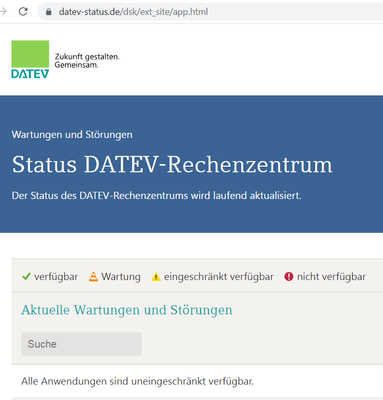Click the lock icon in address bar
The width and height of the screenshot is (383, 400).
point(49,12)
